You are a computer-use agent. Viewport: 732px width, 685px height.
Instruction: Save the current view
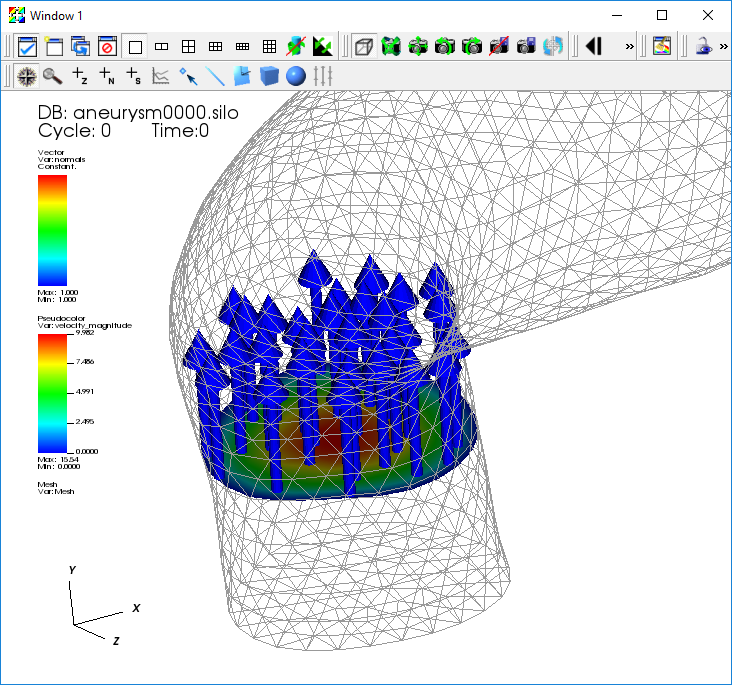(526, 47)
